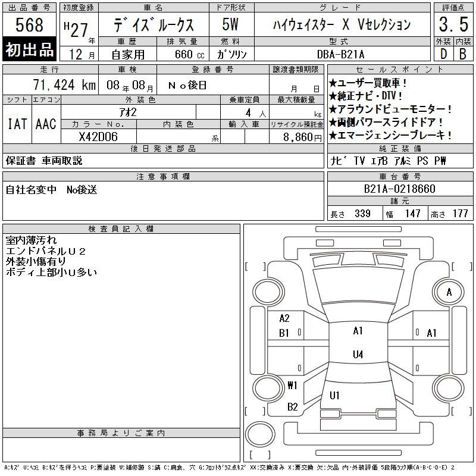Click sales point ★ユーザー買取車！
476x476 pixels.
tap(368, 83)
